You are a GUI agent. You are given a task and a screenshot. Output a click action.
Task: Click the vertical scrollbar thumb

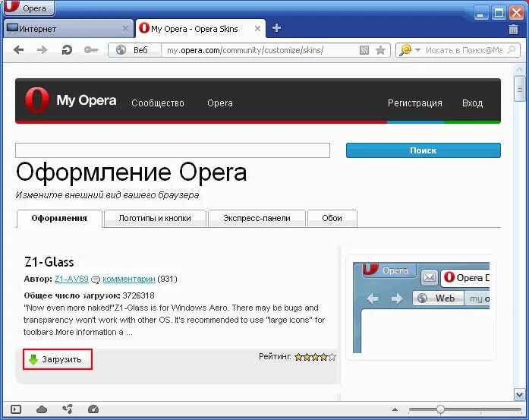coord(519,89)
